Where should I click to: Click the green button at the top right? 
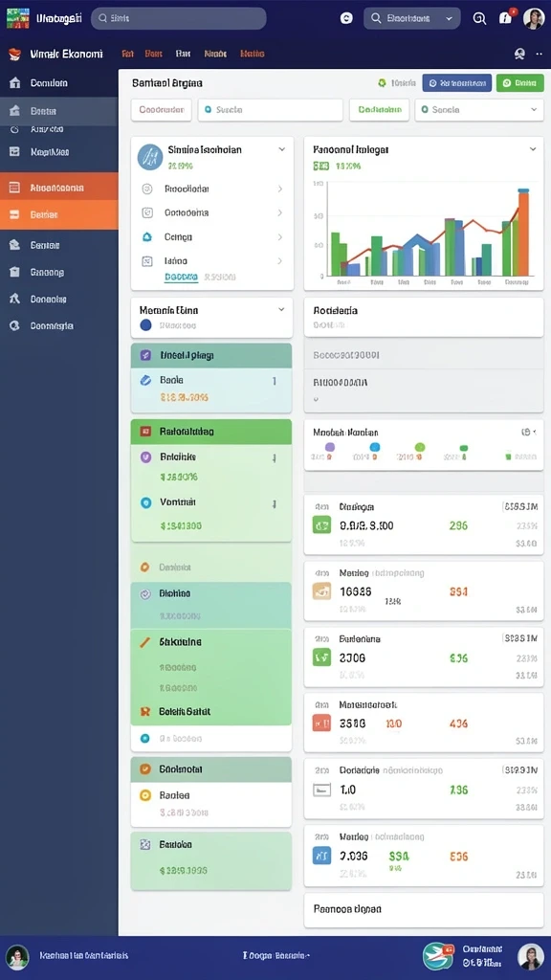(519, 82)
